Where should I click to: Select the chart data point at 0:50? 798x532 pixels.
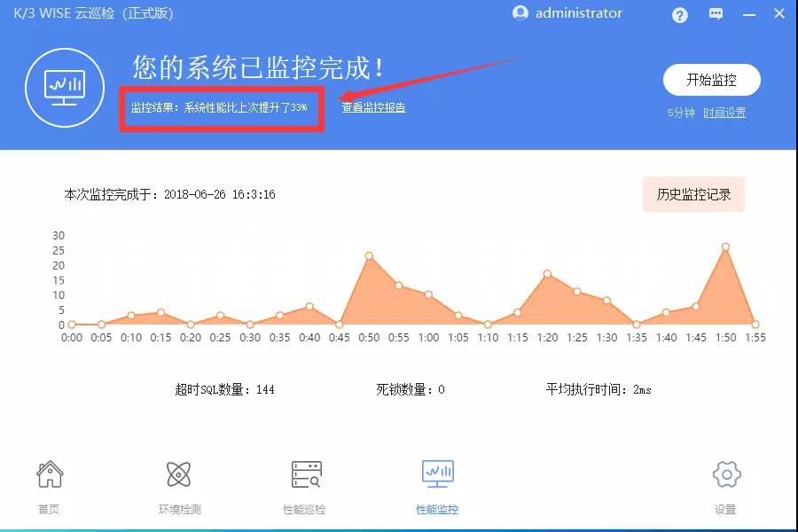tap(369, 256)
